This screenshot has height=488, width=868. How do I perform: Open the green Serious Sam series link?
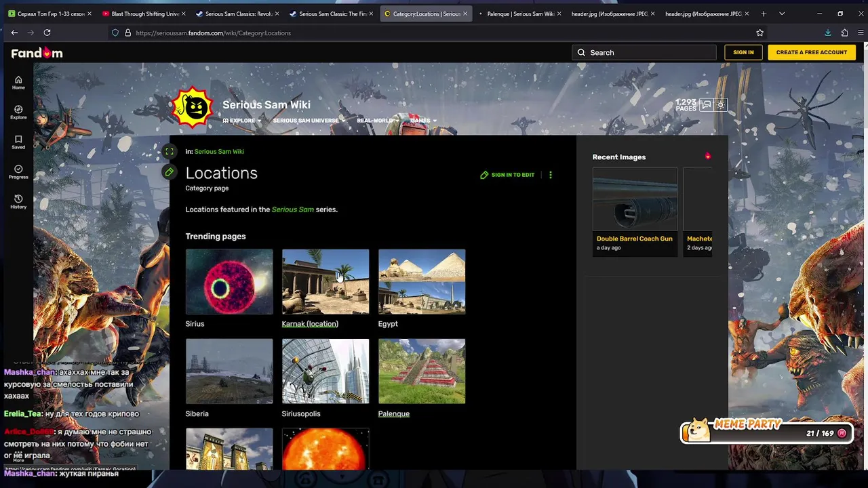(293, 209)
